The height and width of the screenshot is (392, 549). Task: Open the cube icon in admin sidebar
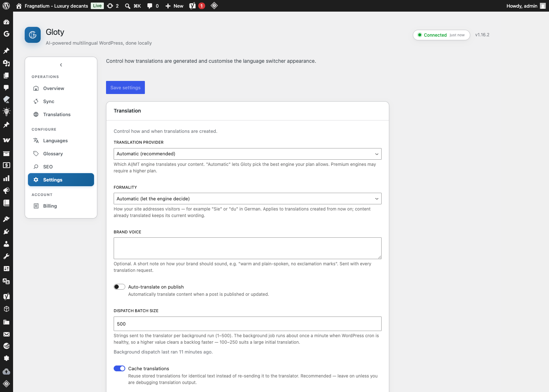6,309
